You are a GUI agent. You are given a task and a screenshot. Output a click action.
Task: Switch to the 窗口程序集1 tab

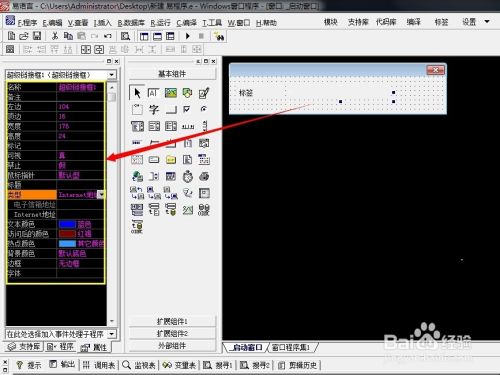(x=291, y=348)
